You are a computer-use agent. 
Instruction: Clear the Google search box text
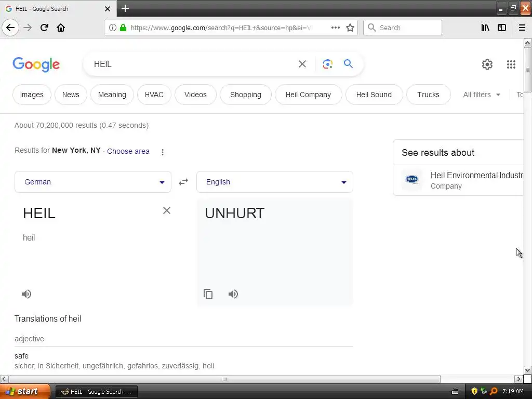[x=302, y=64]
